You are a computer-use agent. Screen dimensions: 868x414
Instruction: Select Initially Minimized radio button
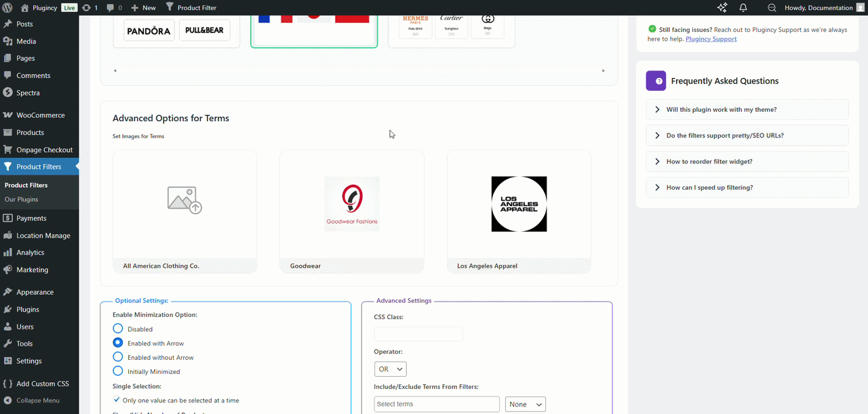pyautogui.click(x=118, y=371)
